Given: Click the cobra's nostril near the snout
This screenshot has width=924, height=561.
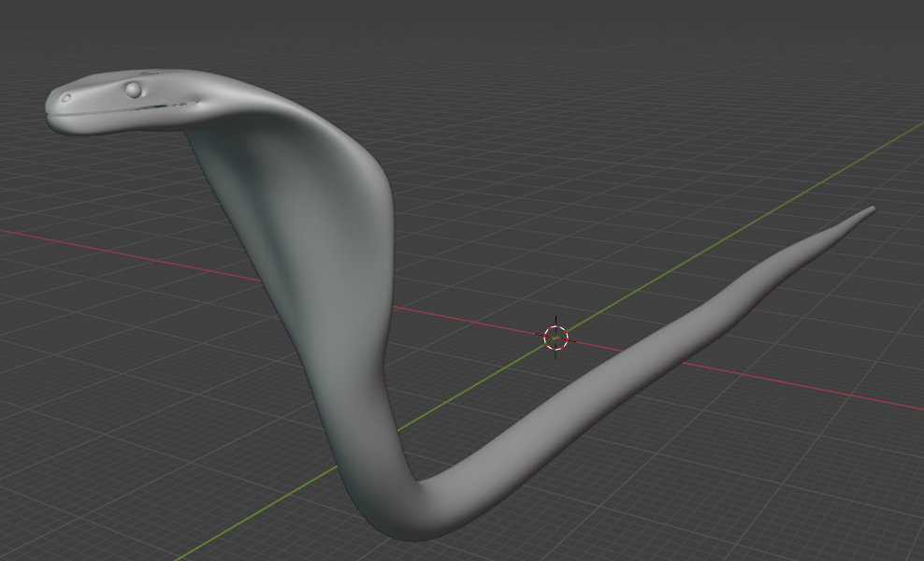Looking at the screenshot, I should pyautogui.click(x=65, y=97).
